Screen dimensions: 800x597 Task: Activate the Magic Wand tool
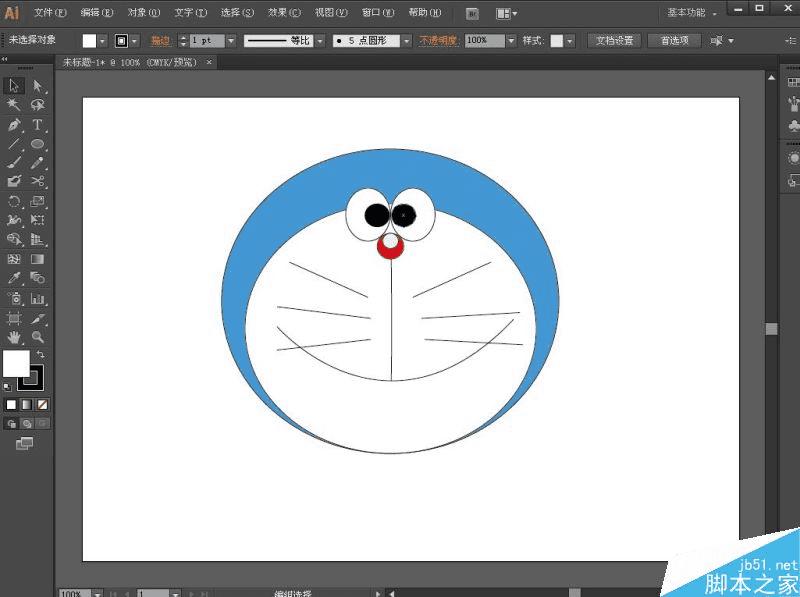[14, 105]
